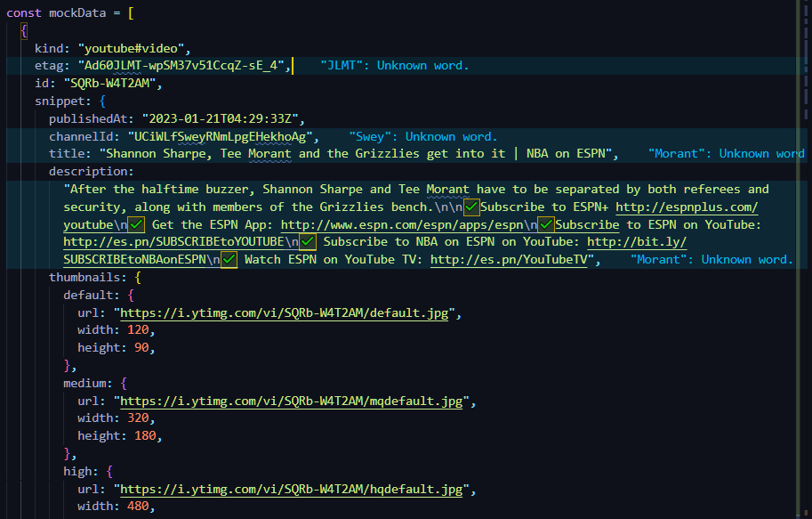
Task: Click the width value 320
Action: pyautogui.click(x=138, y=418)
